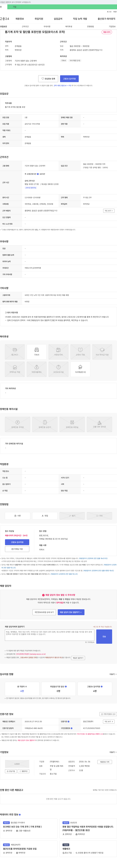This screenshot has width=117, height=868.
Task: Select the 직원대출제도 benefit icon
Action: pos(37,369)
